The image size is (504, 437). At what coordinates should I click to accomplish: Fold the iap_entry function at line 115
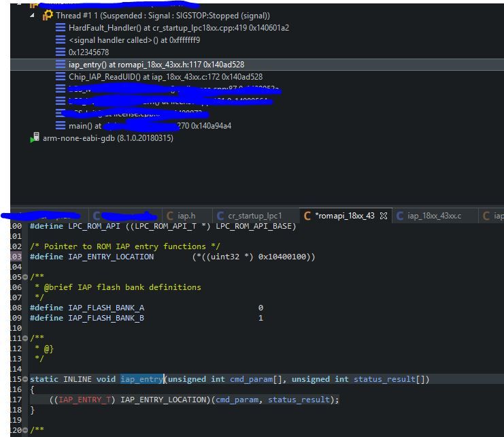click(x=25, y=379)
